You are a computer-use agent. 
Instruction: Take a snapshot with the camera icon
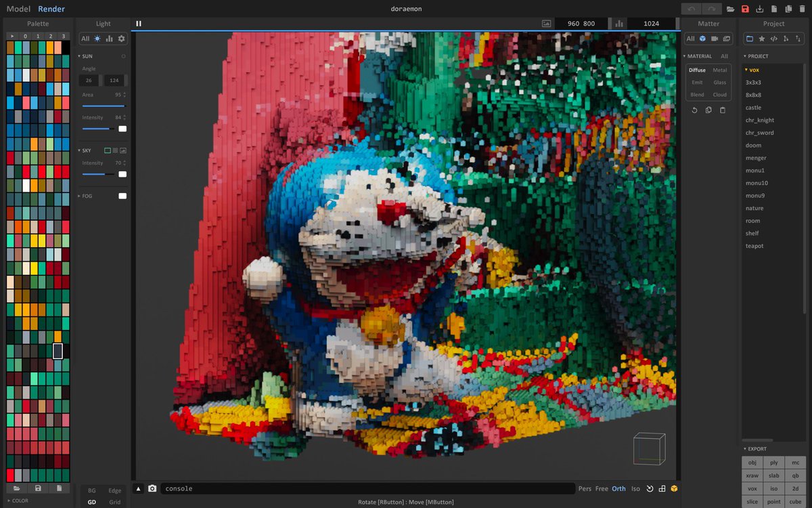click(152, 488)
